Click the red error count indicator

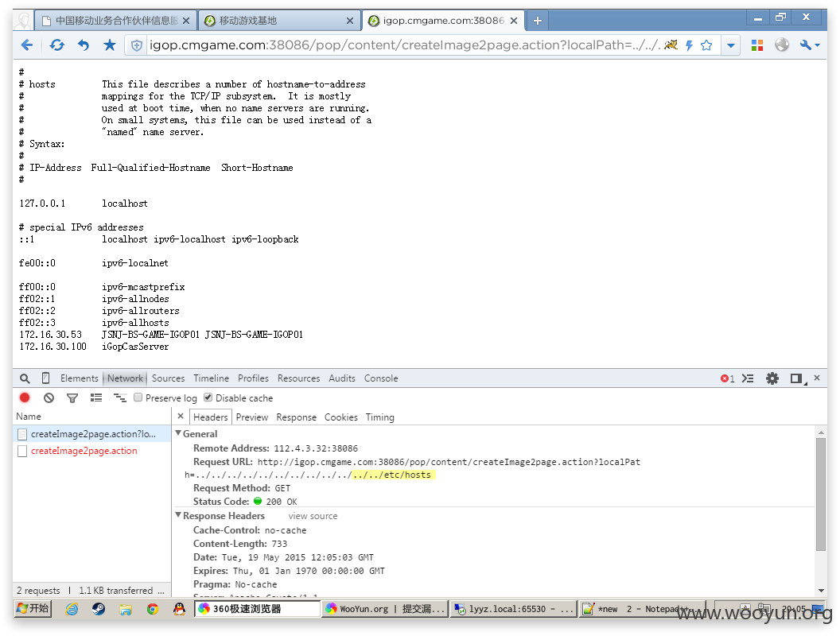tap(728, 379)
